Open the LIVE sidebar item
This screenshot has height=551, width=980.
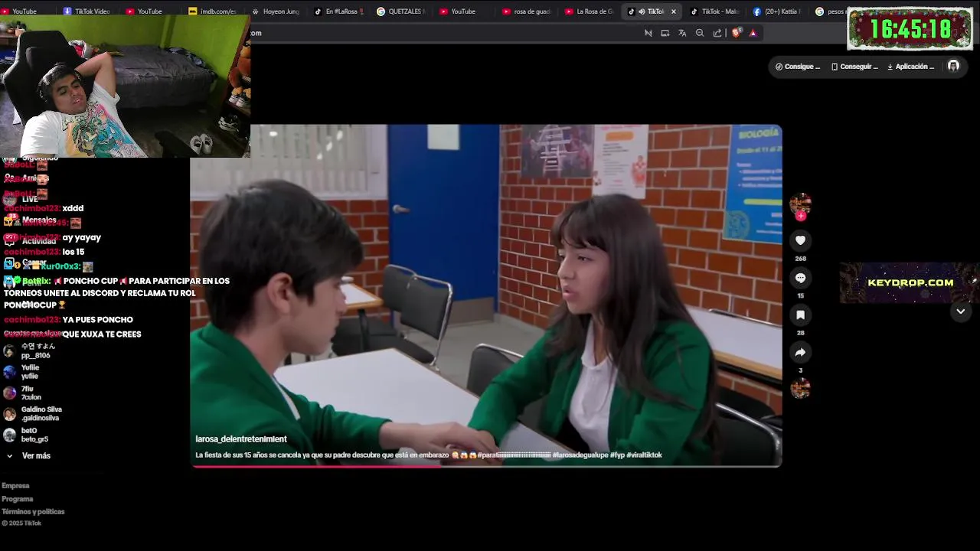(21, 199)
